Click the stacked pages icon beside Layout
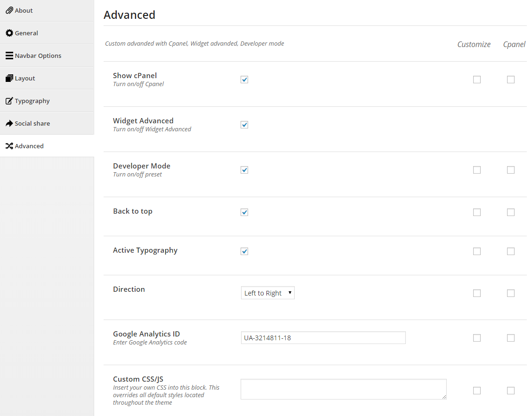This screenshot has width=532, height=416. coord(9,78)
